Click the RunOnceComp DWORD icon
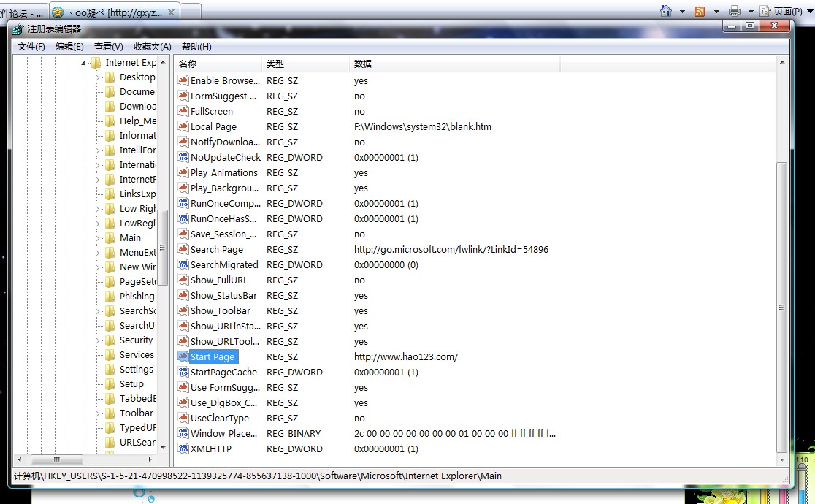Image resolution: width=815 pixels, height=504 pixels. pos(183,203)
